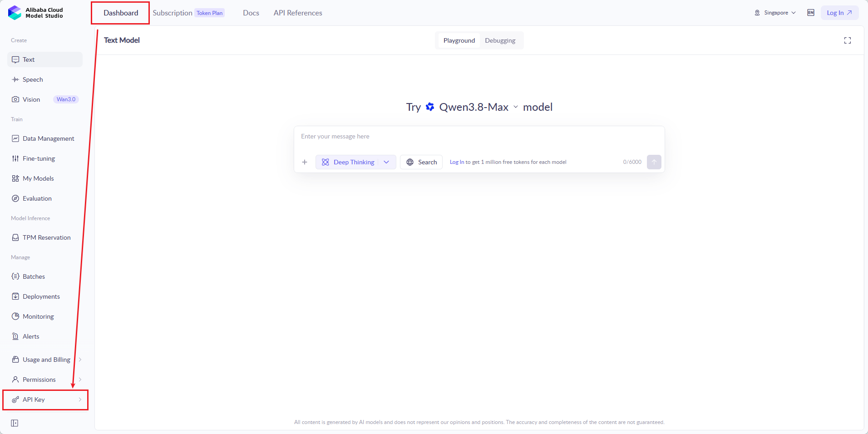868x434 pixels.
Task: Click the send message arrow button
Action: (654, 162)
